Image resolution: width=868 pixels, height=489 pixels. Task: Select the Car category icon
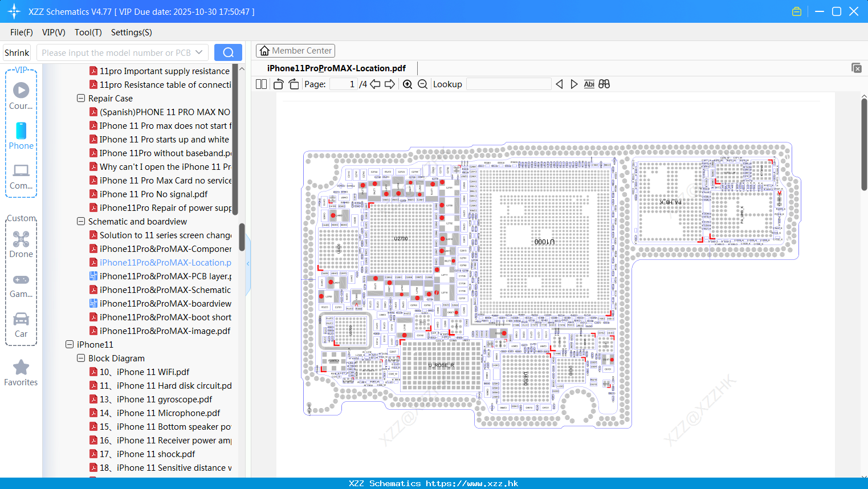tap(21, 325)
